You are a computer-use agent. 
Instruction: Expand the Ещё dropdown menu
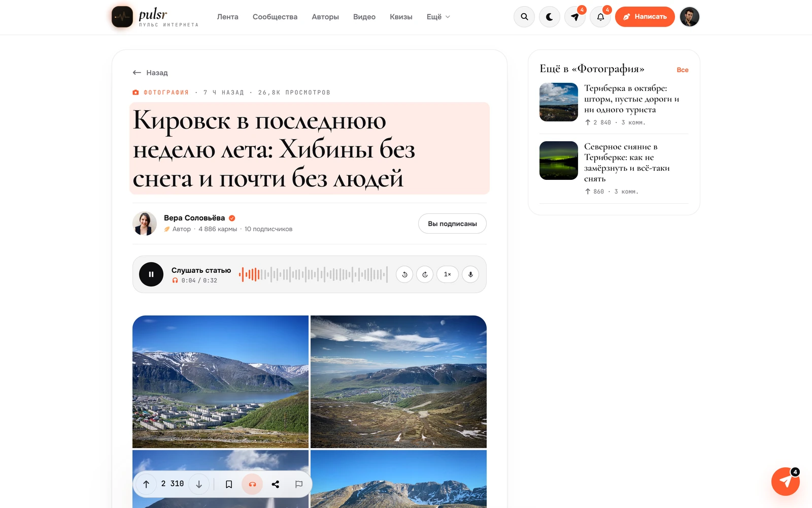point(438,17)
